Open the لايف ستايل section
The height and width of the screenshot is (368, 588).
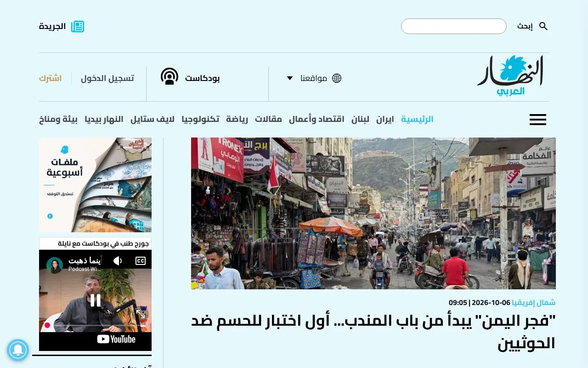tap(153, 120)
